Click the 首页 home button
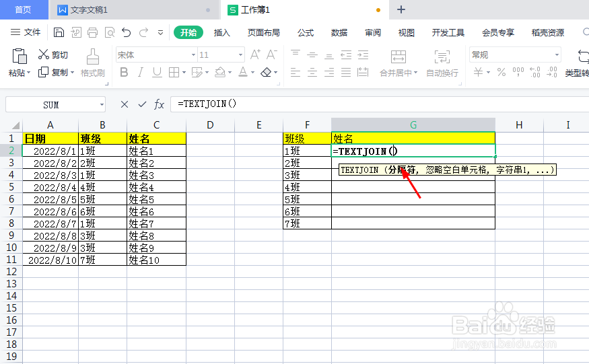This screenshot has height=364, width=589. pyautogui.click(x=24, y=9)
